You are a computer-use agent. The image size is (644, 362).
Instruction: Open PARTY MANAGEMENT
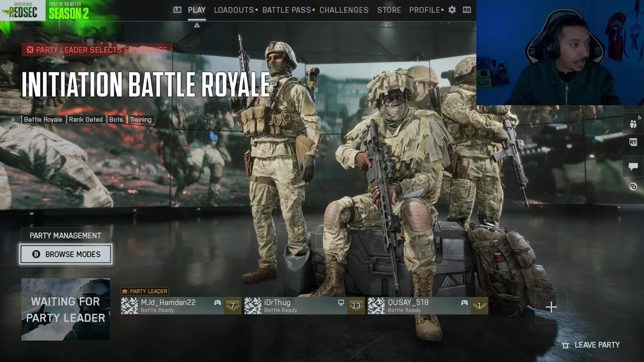pos(65,235)
